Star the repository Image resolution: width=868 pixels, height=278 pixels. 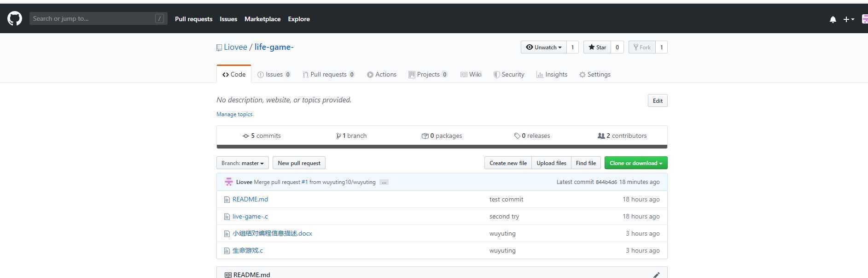[x=597, y=47]
